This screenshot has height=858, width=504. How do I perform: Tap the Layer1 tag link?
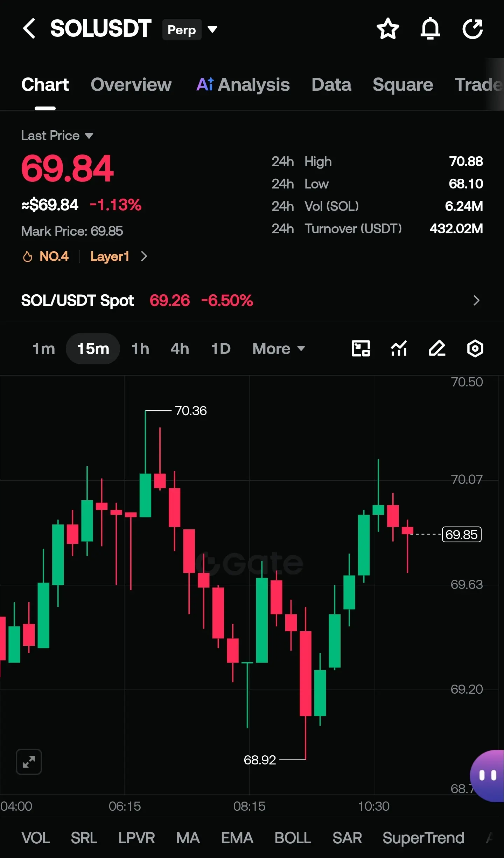click(110, 256)
